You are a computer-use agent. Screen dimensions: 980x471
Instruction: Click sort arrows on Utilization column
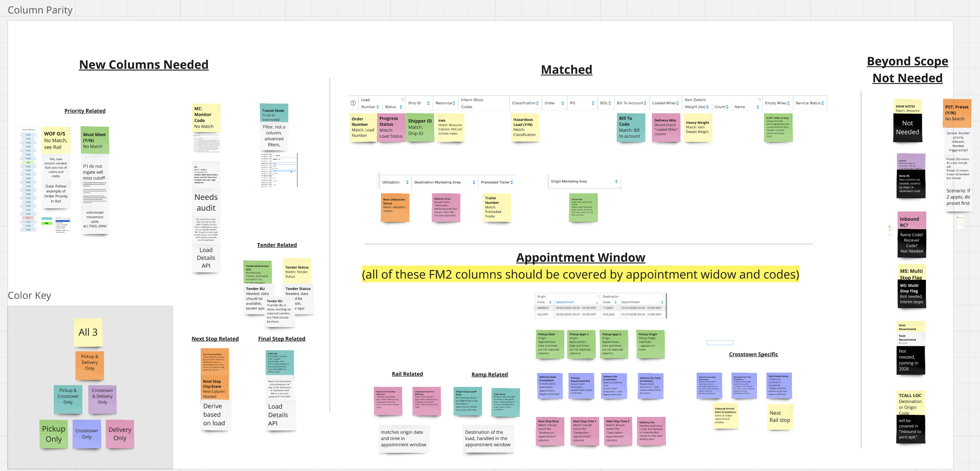(407, 182)
